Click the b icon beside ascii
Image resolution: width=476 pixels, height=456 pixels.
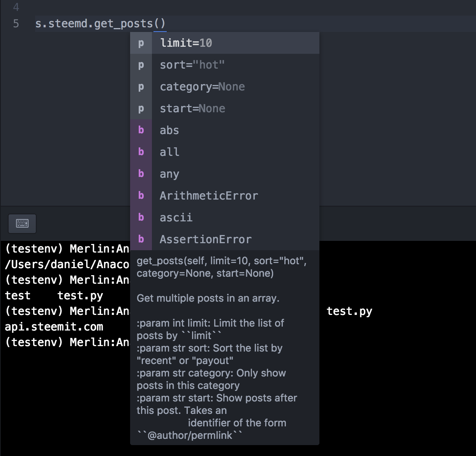[141, 217]
